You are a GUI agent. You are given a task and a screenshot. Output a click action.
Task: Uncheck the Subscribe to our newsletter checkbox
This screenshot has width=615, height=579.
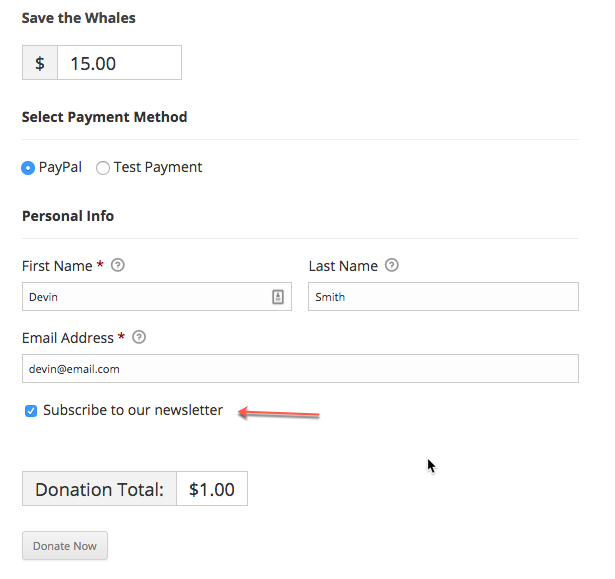31,411
